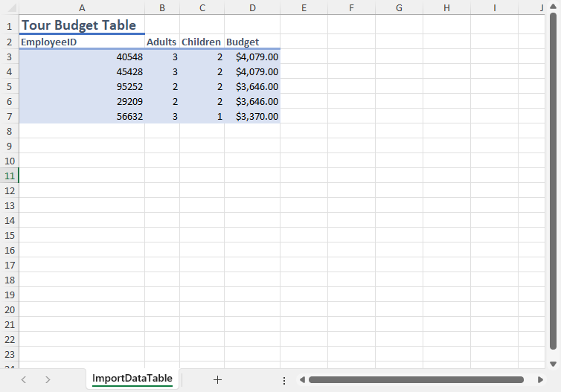Select cell containing employee ID 95252
The width and height of the screenshot is (561, 392).
click(81, 86)
